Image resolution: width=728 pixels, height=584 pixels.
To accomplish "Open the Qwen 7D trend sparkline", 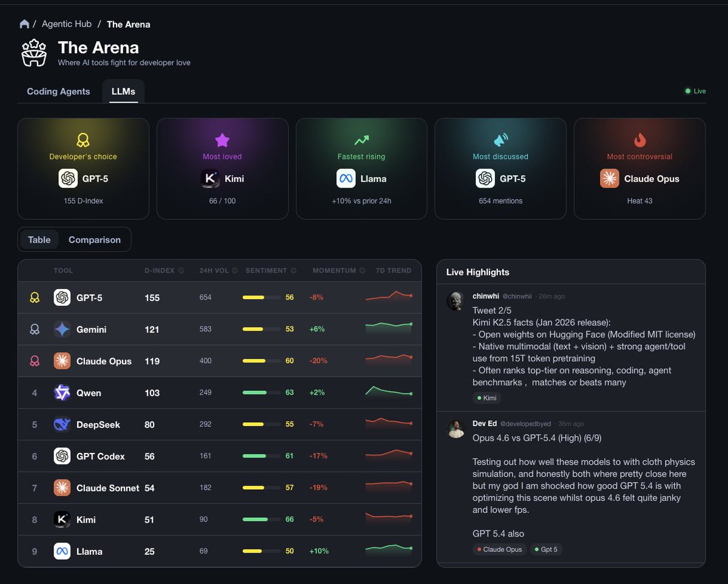I will click(x=389, y=392).
